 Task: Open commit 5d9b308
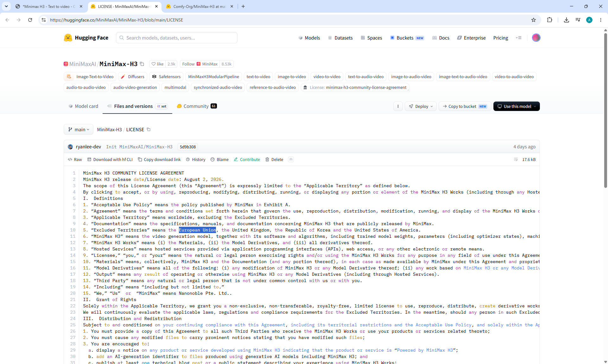(x=188, y=147)
